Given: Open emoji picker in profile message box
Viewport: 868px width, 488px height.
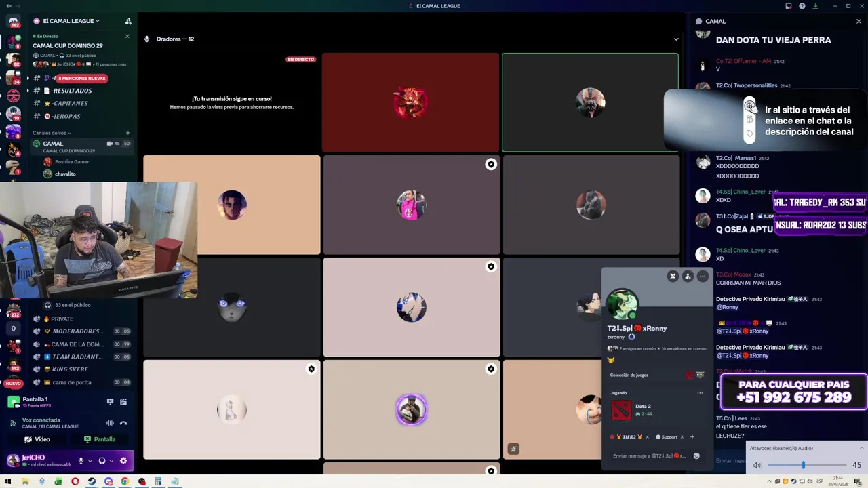Looking at the screenshot, I should pyautogui.click(x=696, y=456).
